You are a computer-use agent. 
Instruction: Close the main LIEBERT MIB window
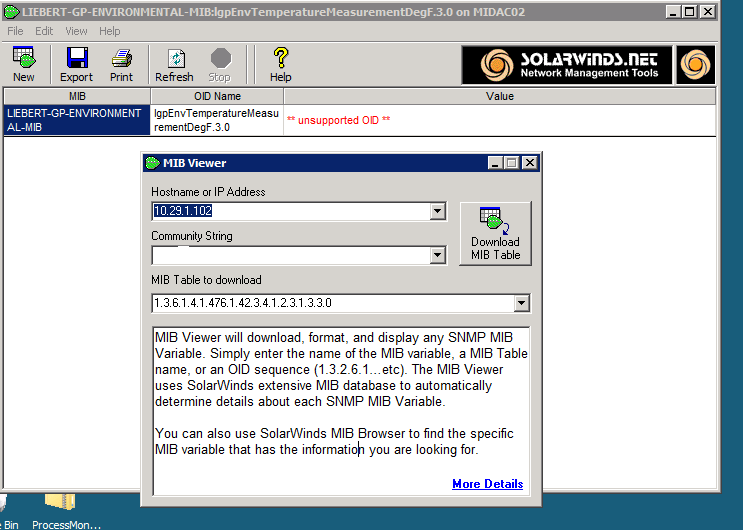point(707,12)
